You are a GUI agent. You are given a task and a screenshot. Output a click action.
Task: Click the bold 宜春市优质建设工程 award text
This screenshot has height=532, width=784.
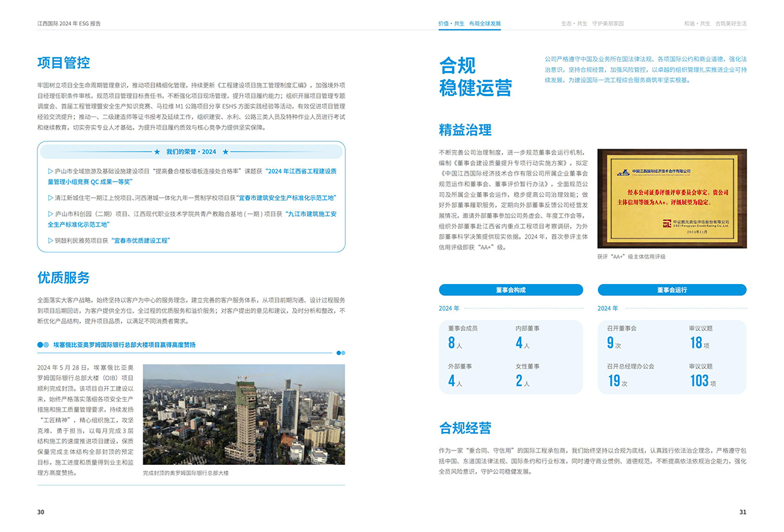tap(141, 241)
